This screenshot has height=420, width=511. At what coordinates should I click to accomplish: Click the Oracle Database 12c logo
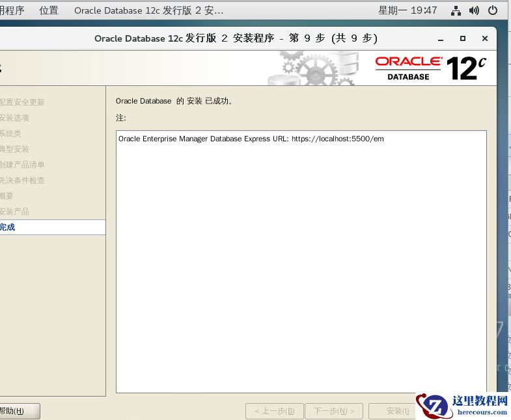[x=430, y=68]
